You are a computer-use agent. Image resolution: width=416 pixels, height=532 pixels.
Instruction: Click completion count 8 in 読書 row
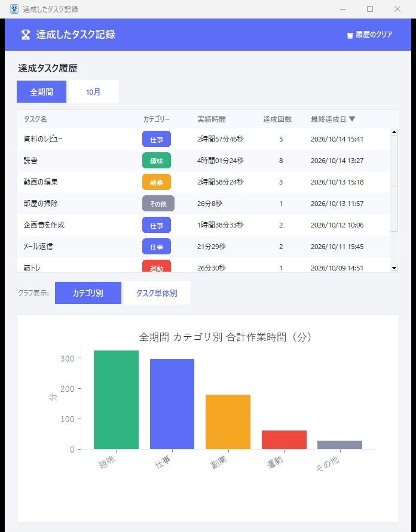pos(281,161)
